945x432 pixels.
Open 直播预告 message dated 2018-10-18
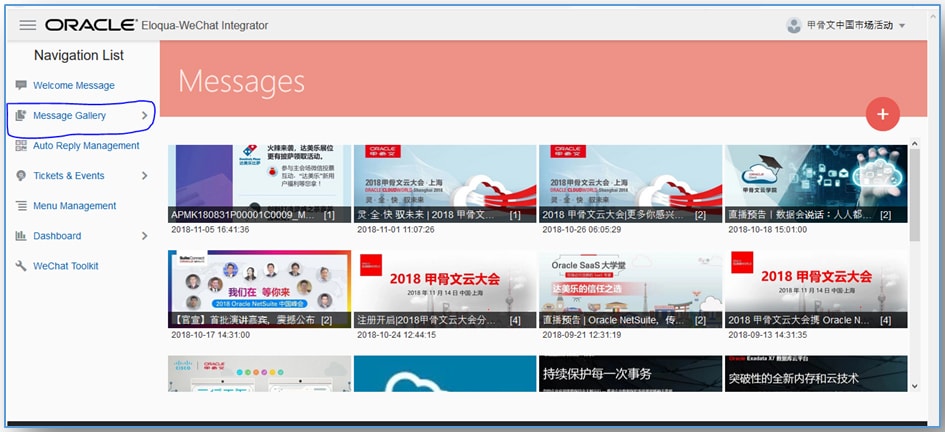click(x=816, y=184)
